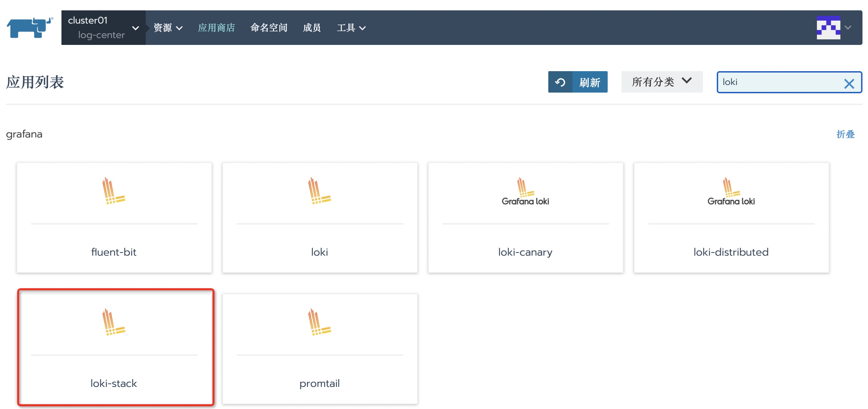Screen dimensions: 868x409
Task: Open the loki-canary app name
Action: point(525,253)
